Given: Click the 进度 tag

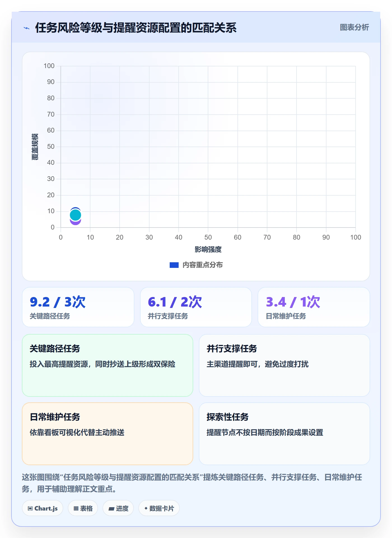Looking at the screenshot, I should (118, 508).
